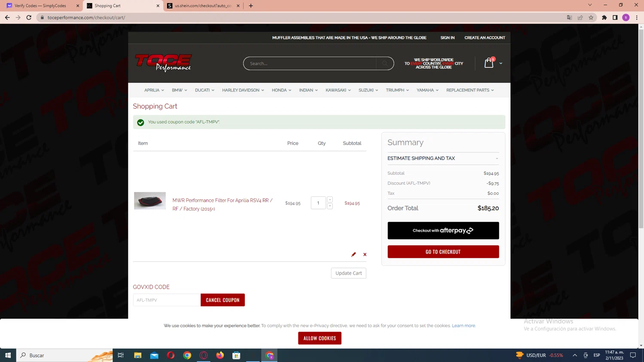This screenshot has width=644, height=362.
Task: Click the Windows taskbar search box
Action: pyautogui.click(x=64, y=355)
